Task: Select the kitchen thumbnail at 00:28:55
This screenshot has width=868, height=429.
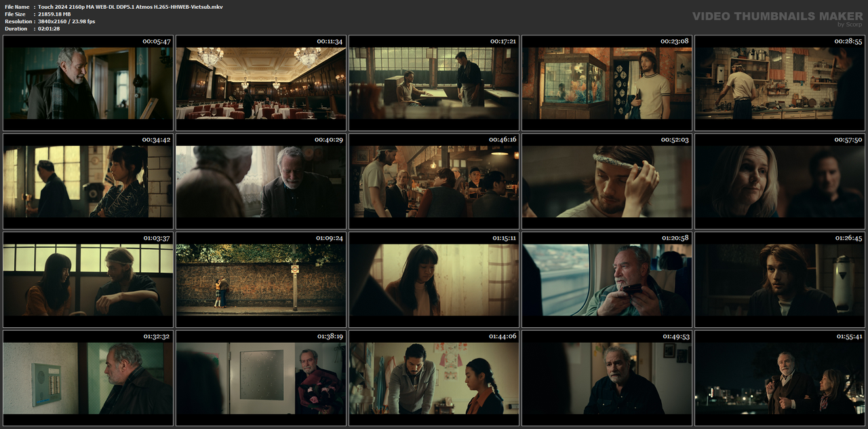Action: tap(780, 83)
